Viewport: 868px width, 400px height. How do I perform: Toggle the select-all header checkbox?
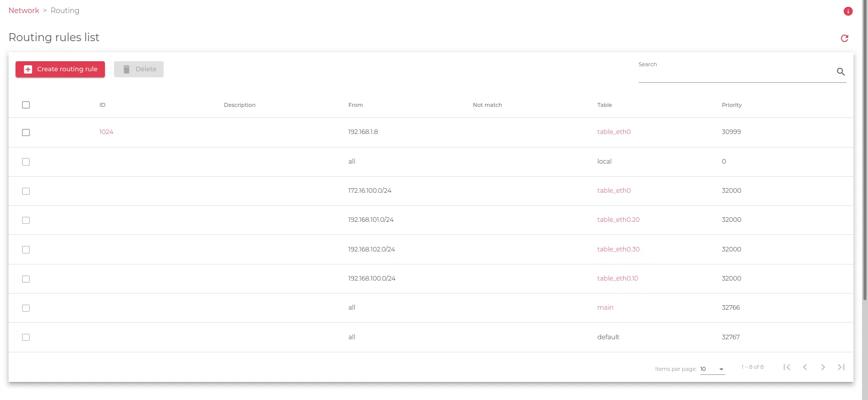click(x=26, y=105)
